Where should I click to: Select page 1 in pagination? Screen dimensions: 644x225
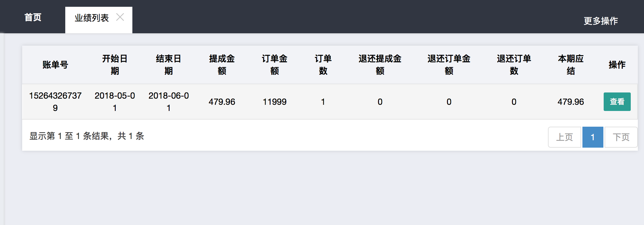tap(593, 137)
